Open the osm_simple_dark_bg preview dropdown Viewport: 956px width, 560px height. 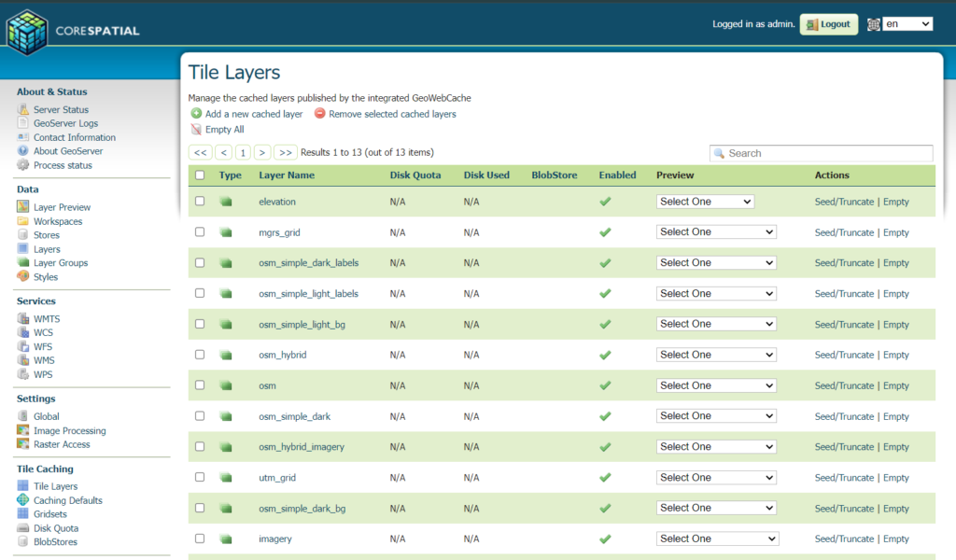click(716, 509)
